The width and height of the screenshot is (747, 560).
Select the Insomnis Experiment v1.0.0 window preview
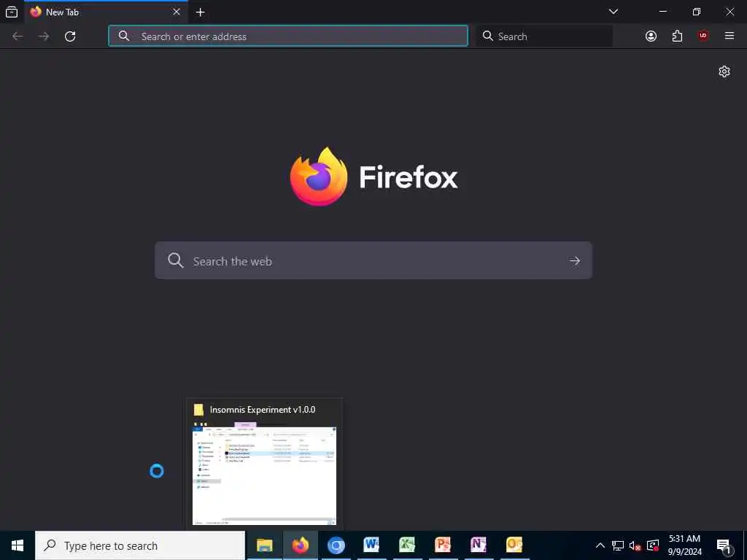coord(264,464)
